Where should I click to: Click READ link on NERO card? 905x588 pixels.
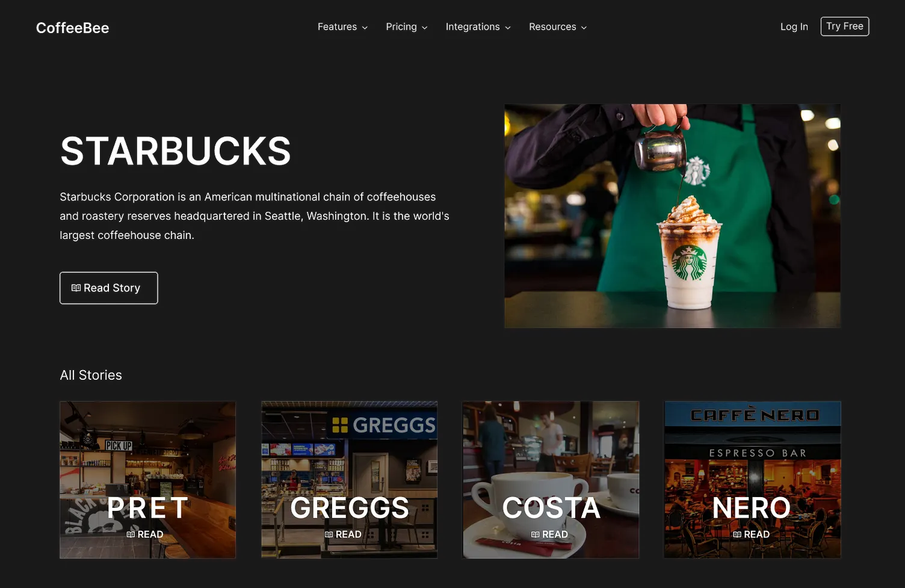[751, 534]
